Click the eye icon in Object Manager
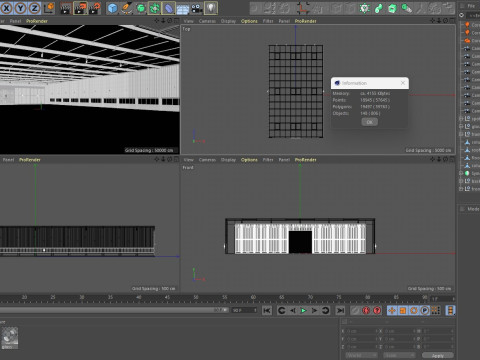Screen dimensions: 480x360 click(x=462, y=15)
